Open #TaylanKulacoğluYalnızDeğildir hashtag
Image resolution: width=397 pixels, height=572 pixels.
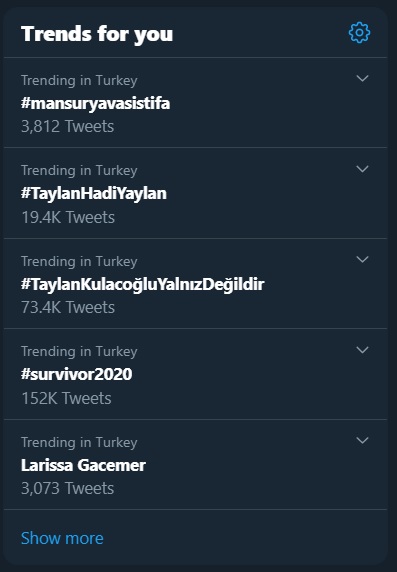point(143,284)
